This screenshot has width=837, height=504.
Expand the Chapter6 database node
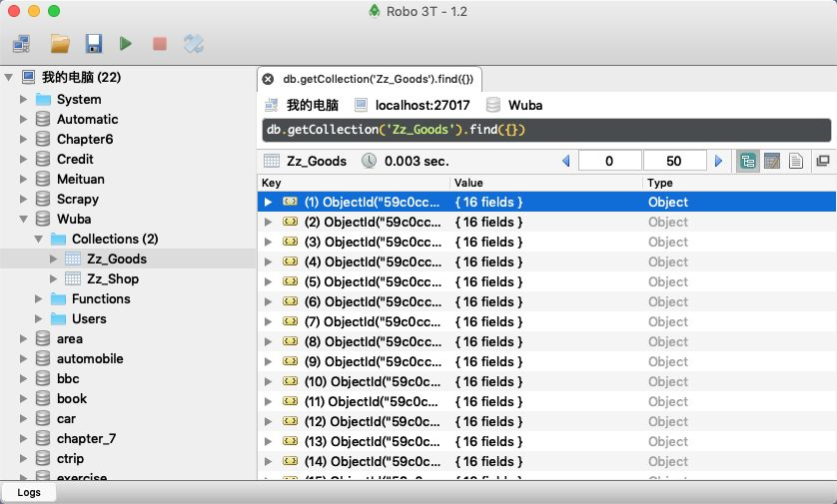coord(24,139)
